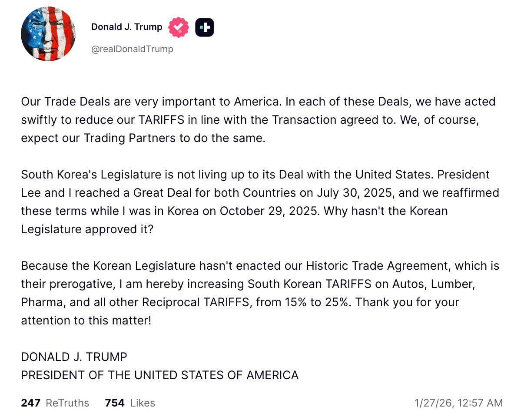Viewport: 524px width, 420px height.
Task: Click the DONALD J. TRUMP signature line
Action: tap(74, 357)
